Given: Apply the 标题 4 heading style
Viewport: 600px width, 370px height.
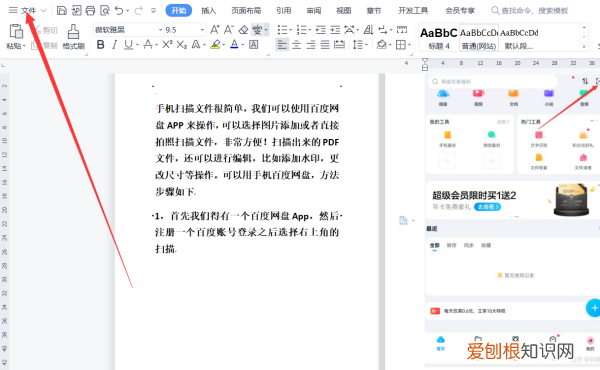Looking at the screenshot, I should click(x=439, y=38).
